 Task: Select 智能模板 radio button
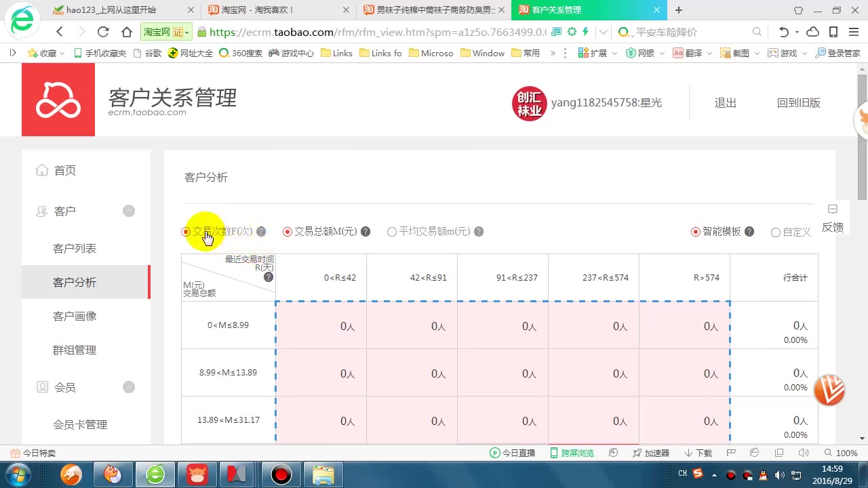click(x=696, y=232)
